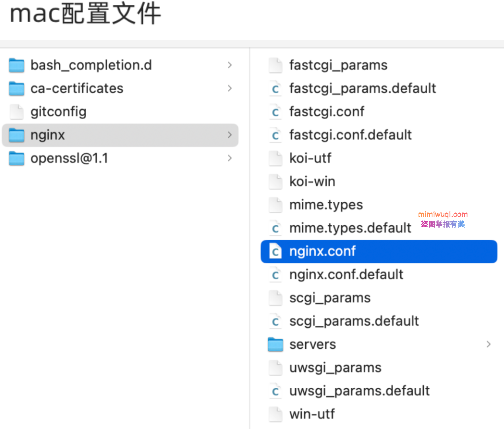Click the koi-utf file icon
This screenshot has width=504, height=429.
[x=275, y=158]
